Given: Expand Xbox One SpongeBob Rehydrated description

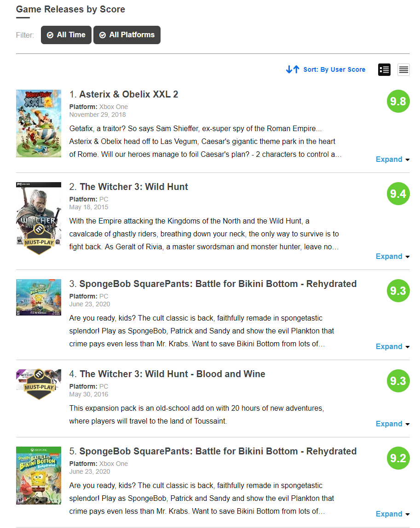Looking at the screenshot, I should click(x=392, y=514).
